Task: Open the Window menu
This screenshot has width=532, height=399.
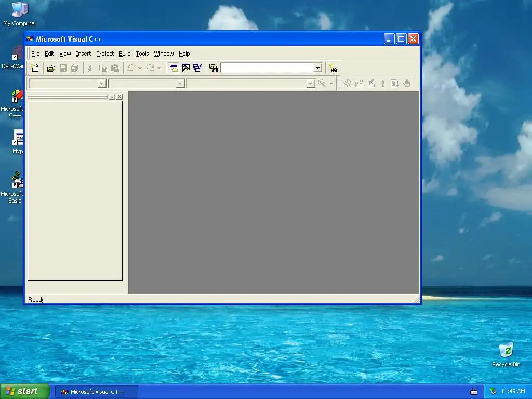Action: tap(164, 54)
